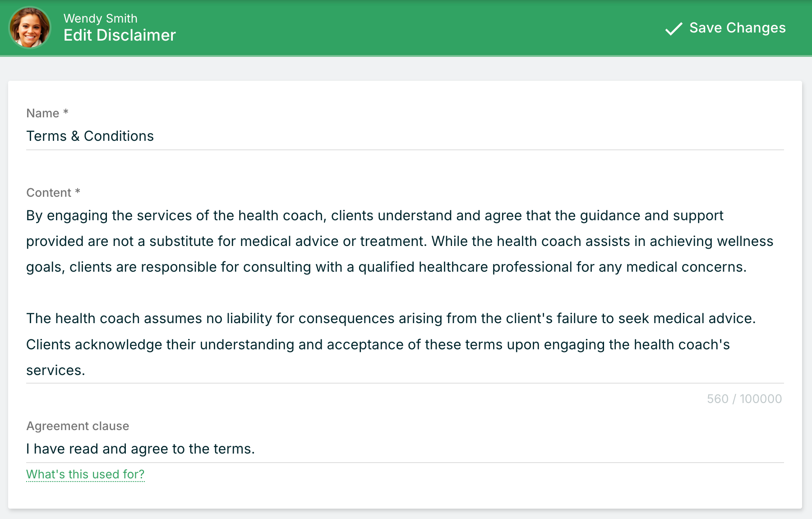Click Wendy Smith's profile avatar photo
The width and height of the screenshot is (812, 519).
(x=30, y=28)
